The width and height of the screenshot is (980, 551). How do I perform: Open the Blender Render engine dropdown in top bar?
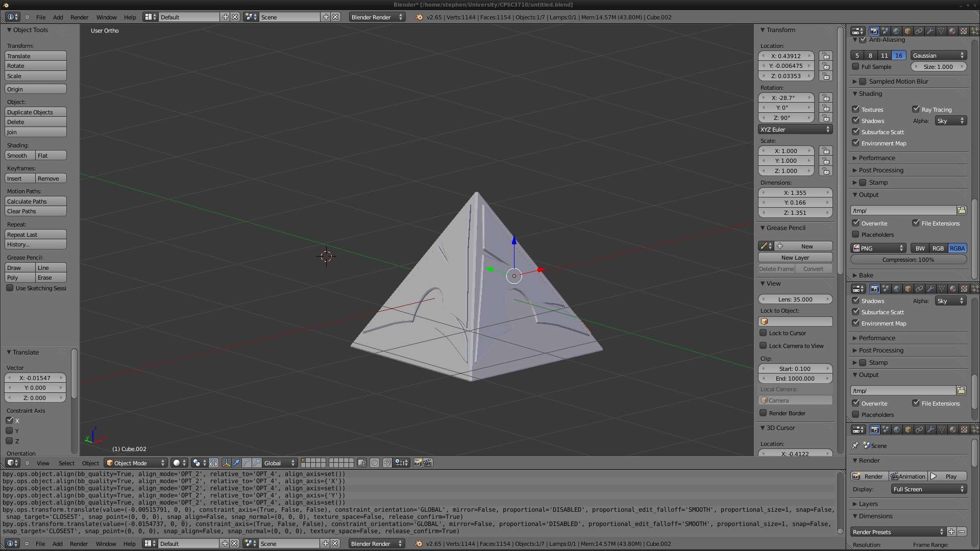point(377,17)
